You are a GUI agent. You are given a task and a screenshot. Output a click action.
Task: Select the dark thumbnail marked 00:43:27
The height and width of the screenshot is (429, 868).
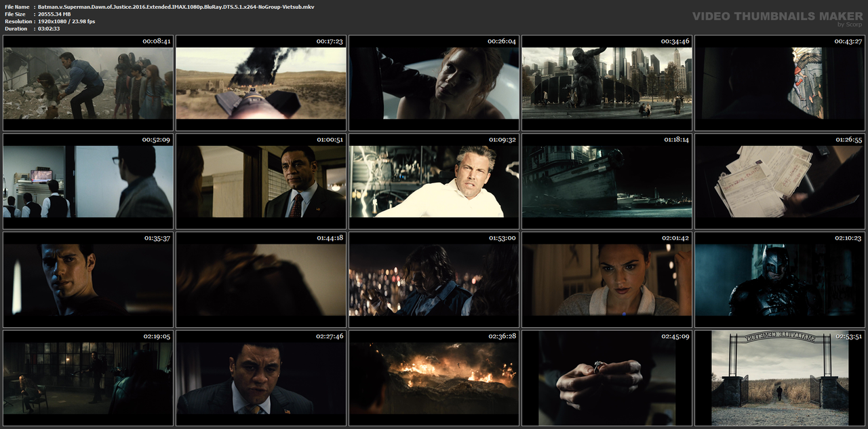point(780,82)
